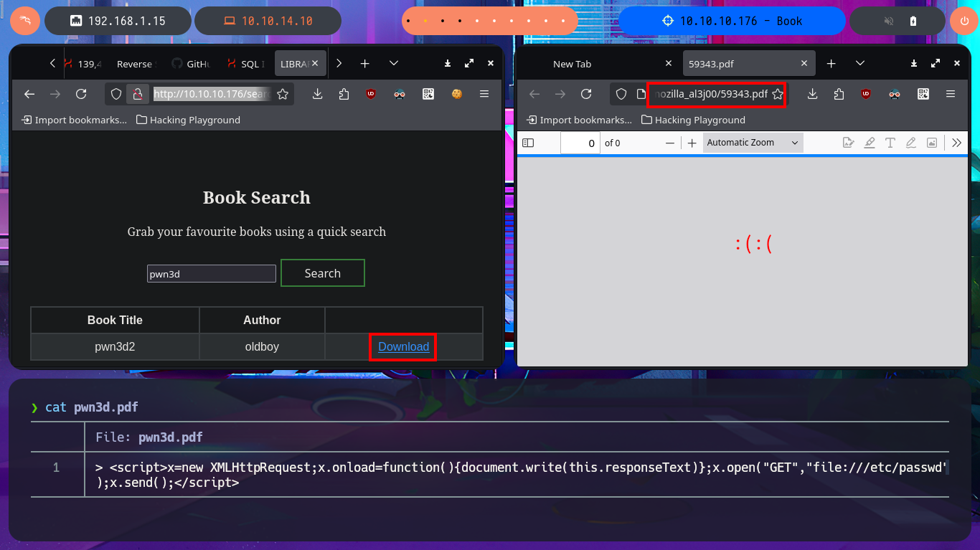Screen dimensions: 980x550
Task: Click the left browser URL address field
Action: pos(212,94)
